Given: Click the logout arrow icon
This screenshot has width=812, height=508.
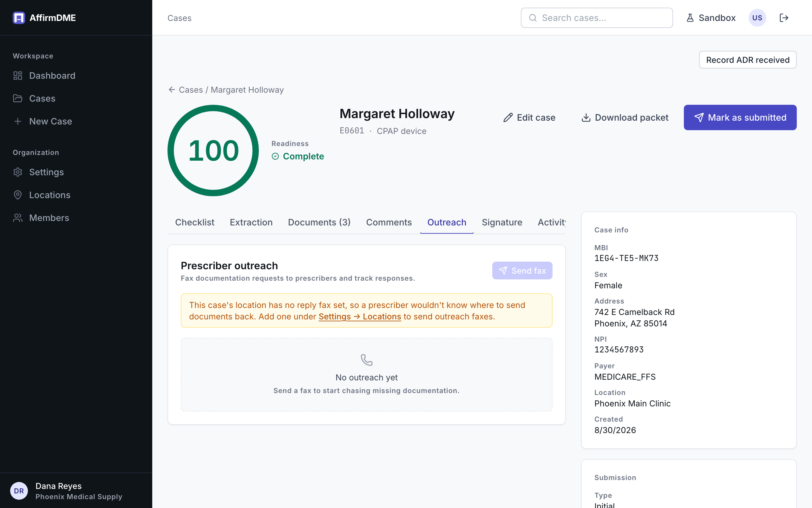Looking at the screenshot, I should tap(784, 18).
